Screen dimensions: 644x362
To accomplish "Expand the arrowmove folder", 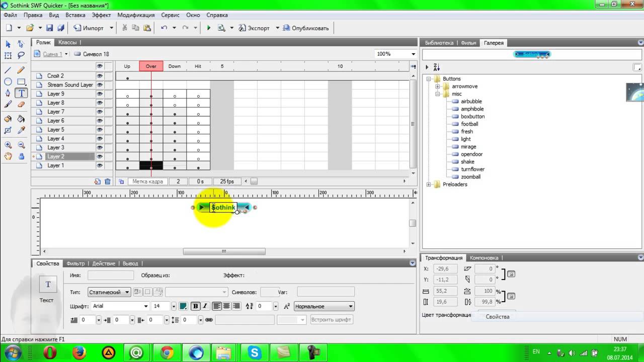I will click(438, 86).
